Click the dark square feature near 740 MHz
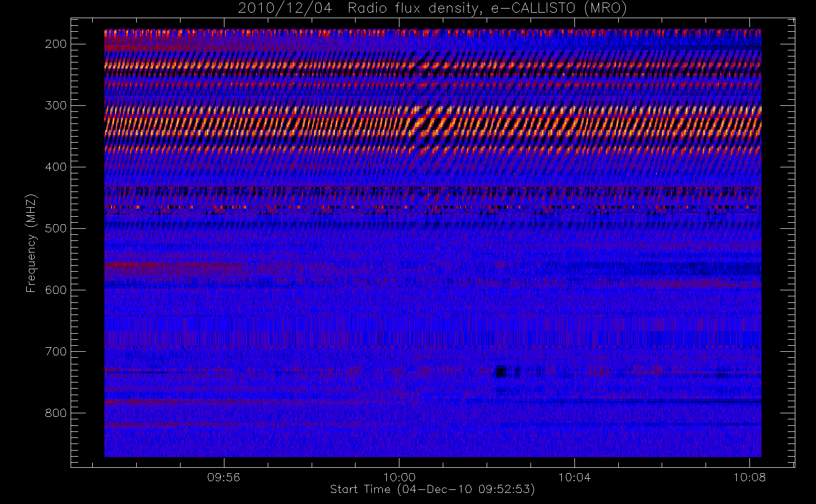816x504 pixels. (501, 372)
